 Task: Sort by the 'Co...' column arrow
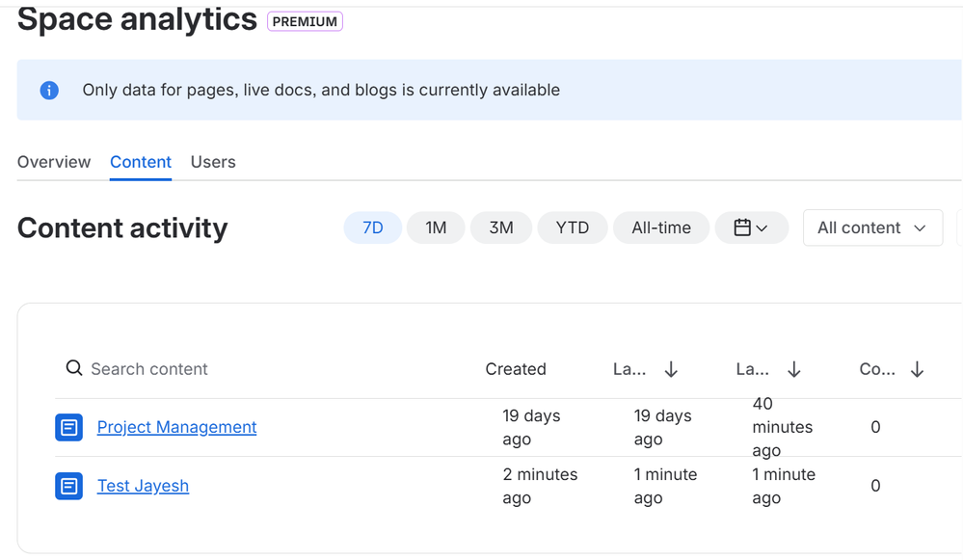917,369
